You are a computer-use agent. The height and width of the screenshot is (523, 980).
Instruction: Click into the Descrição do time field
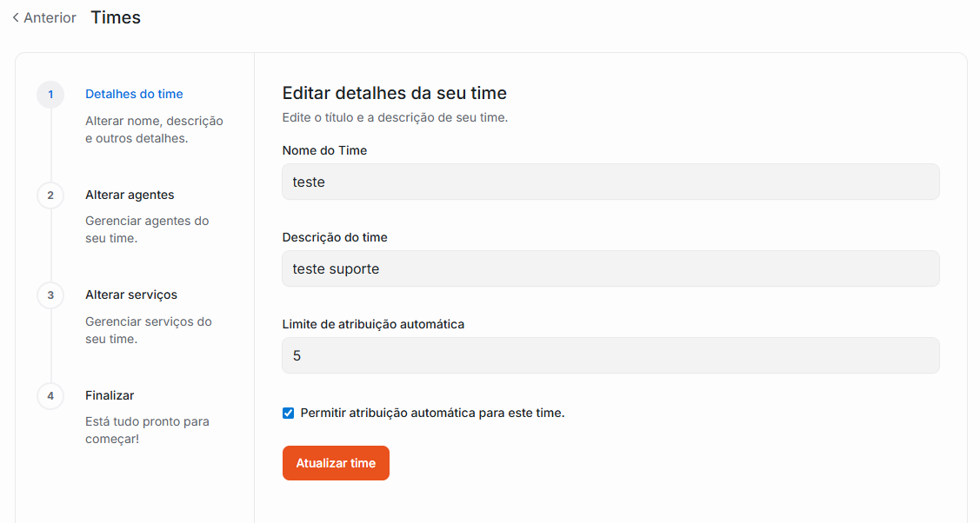610,269
